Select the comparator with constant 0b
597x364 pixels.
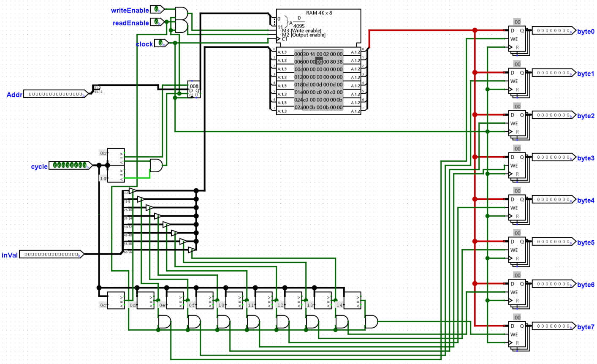pyautogui.click(x=116, y=157)
